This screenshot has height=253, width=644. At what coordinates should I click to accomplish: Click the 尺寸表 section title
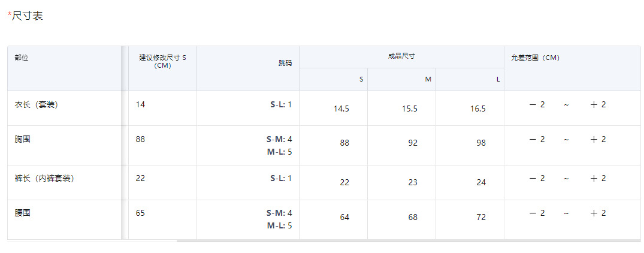coord(28,16)
